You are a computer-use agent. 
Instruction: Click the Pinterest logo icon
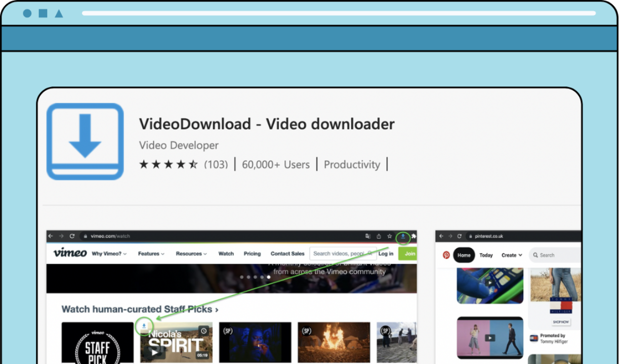click(445, 255)
